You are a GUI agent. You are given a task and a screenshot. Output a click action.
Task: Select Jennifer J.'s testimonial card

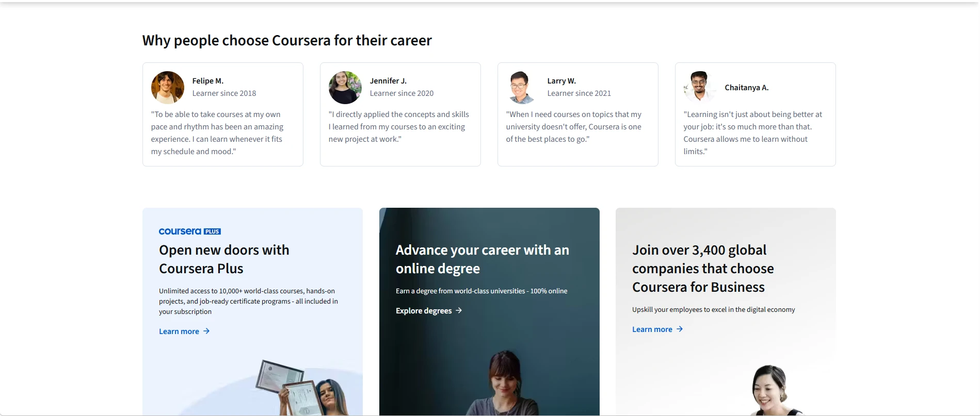400,114
